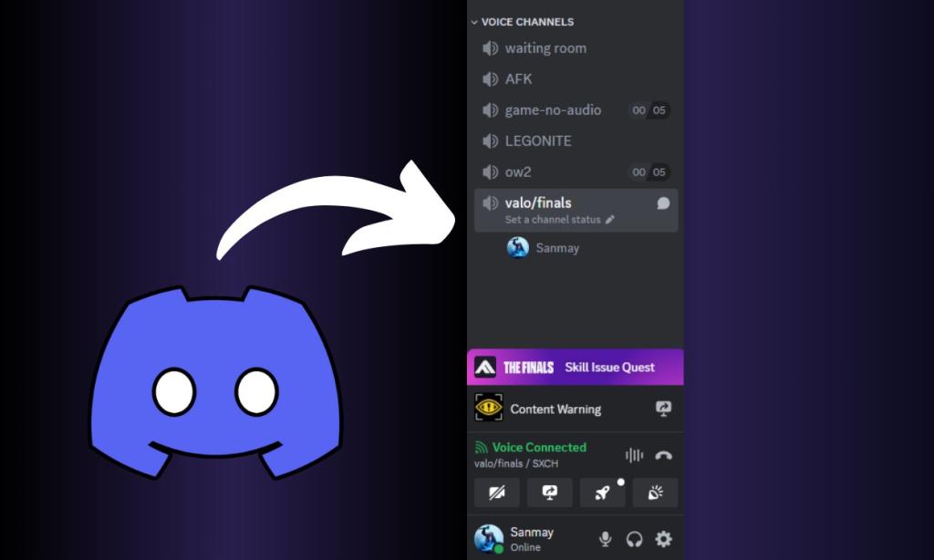Open the Krisp noise suppression waveform icon
The image size is (934, 560).
point(634,454)
